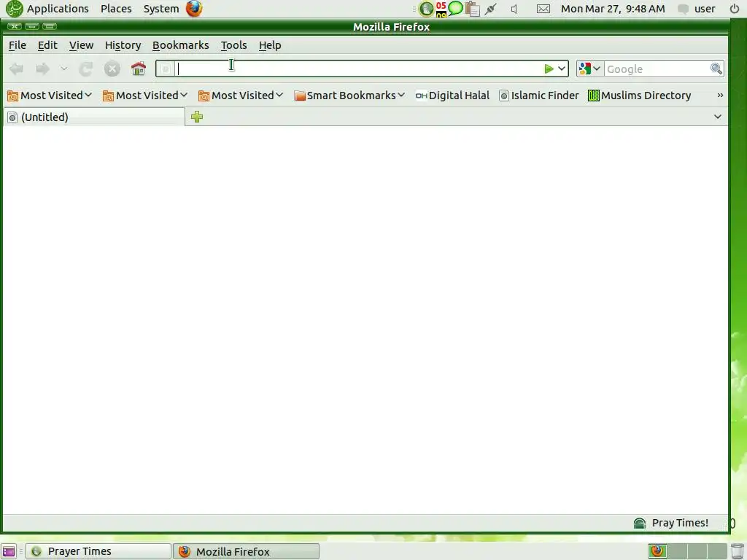The image size is (747, 560).
Task: Go to the Home page
Action: point(138,69)
